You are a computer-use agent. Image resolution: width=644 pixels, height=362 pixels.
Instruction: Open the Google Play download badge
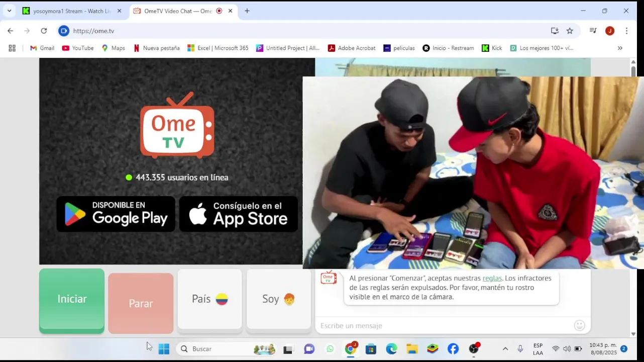click(116, 214)
